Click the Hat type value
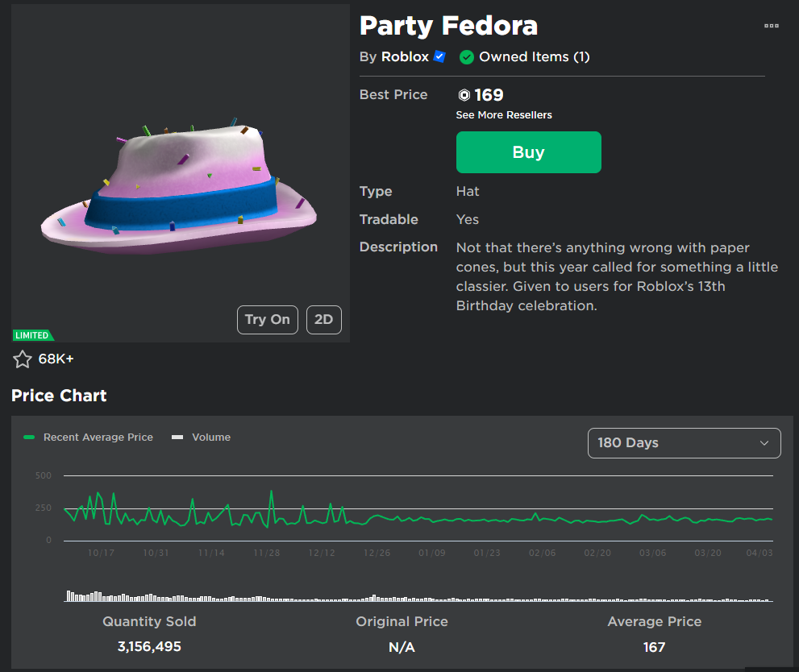799x672 pixels. point(468,192)
